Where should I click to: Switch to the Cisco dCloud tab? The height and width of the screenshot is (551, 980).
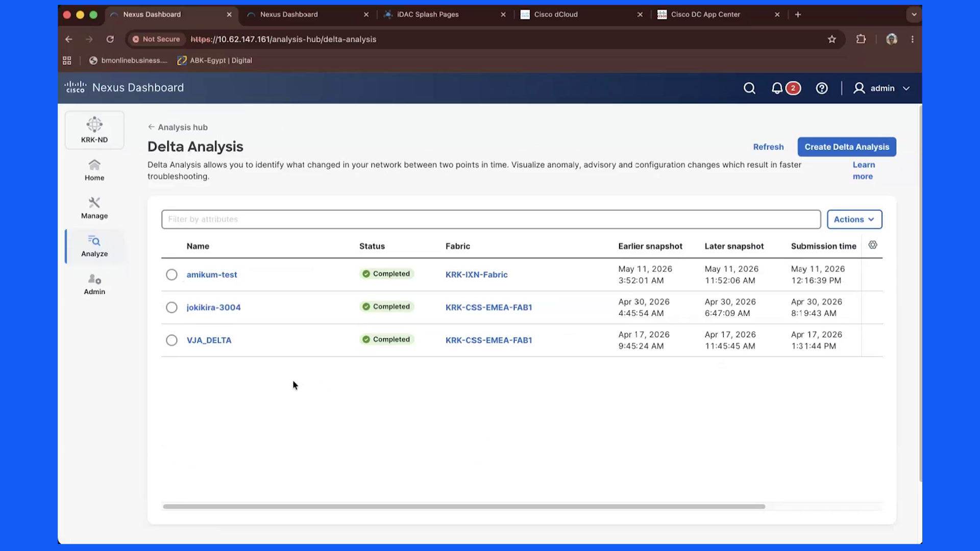tap(582, 14)
